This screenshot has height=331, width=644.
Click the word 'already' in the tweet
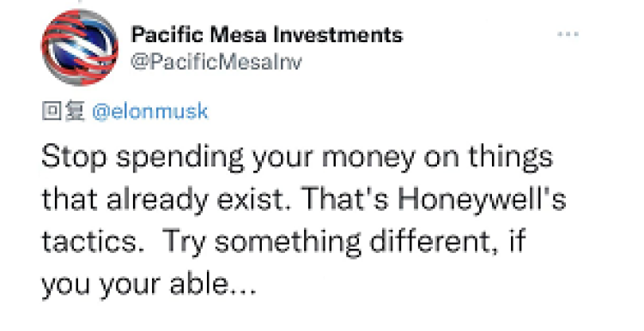pyautogui.click(x=157, y=201)
